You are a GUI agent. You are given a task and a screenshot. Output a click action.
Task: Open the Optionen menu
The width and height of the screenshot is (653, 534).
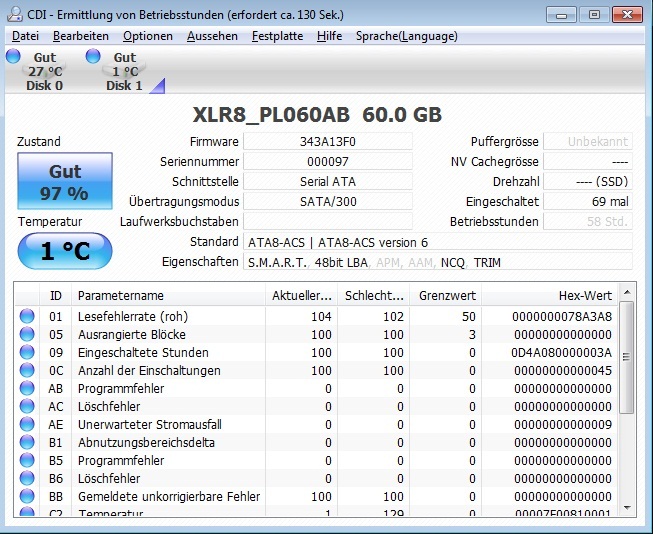click(148, 36)
